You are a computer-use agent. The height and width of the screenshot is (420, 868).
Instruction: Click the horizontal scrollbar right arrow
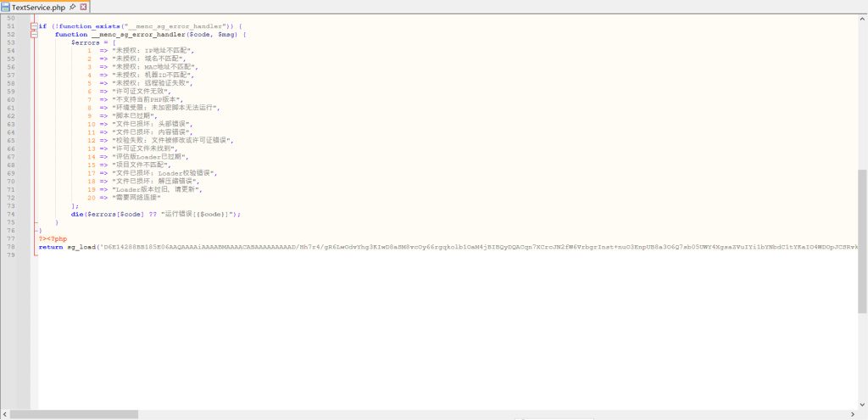[x=853, y=414]
